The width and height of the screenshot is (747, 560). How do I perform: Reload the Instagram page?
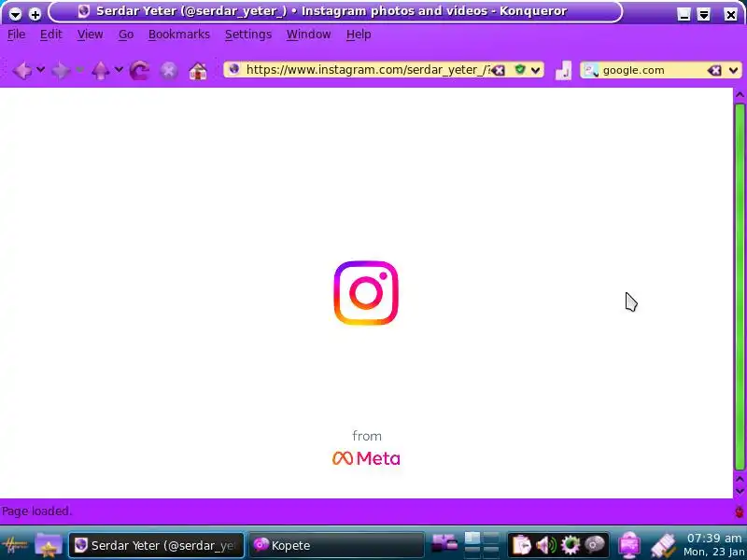(x=139, y=71)
